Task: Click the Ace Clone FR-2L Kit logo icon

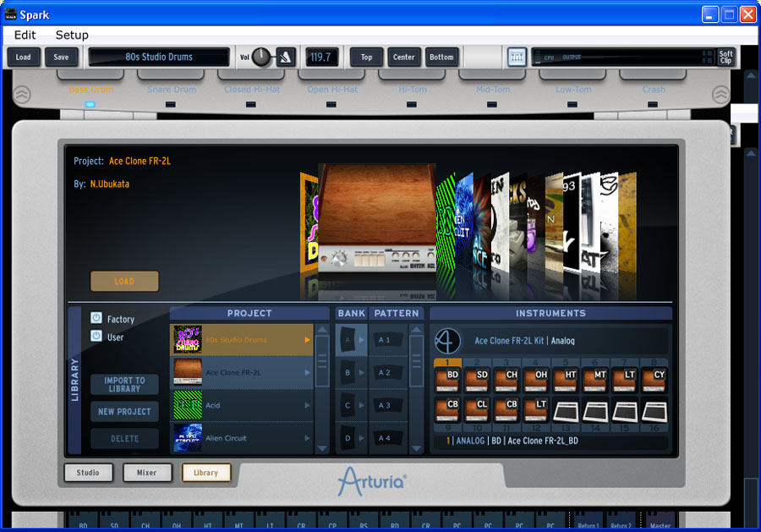Action: tap(447, 341)
